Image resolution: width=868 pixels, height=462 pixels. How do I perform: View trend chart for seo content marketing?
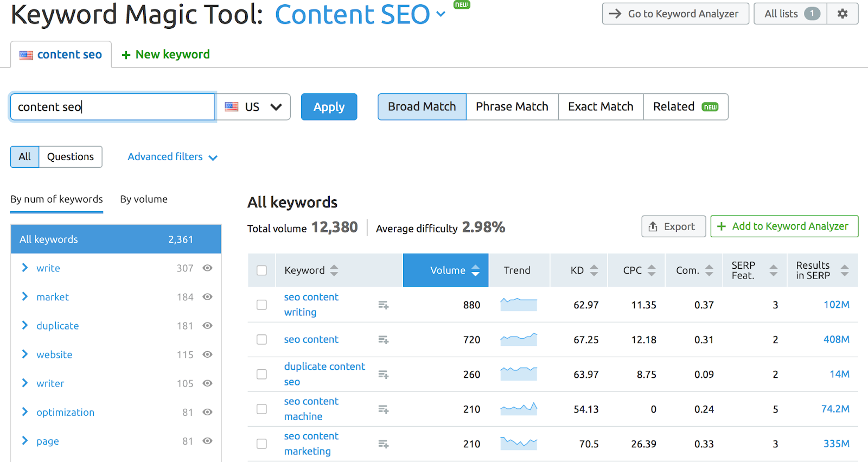point(519,443)
